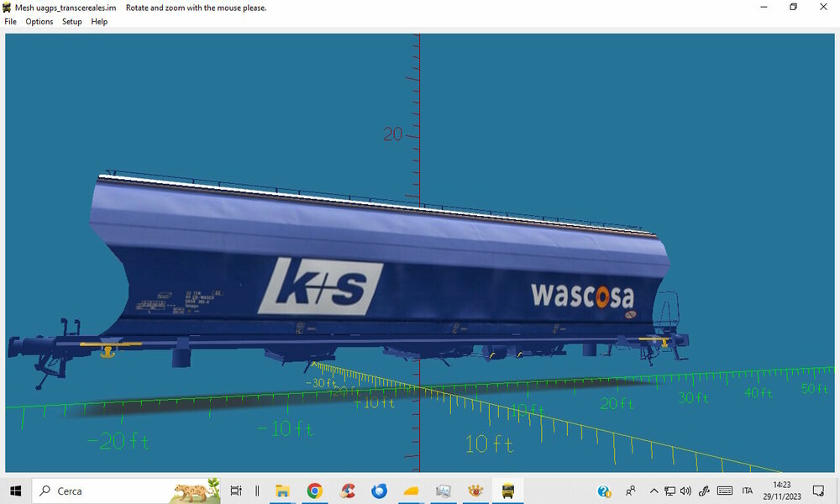The width and height of the screenshot is (840, 504).
Task: Click the pen workspace tray icon
Action: point(704,491)
